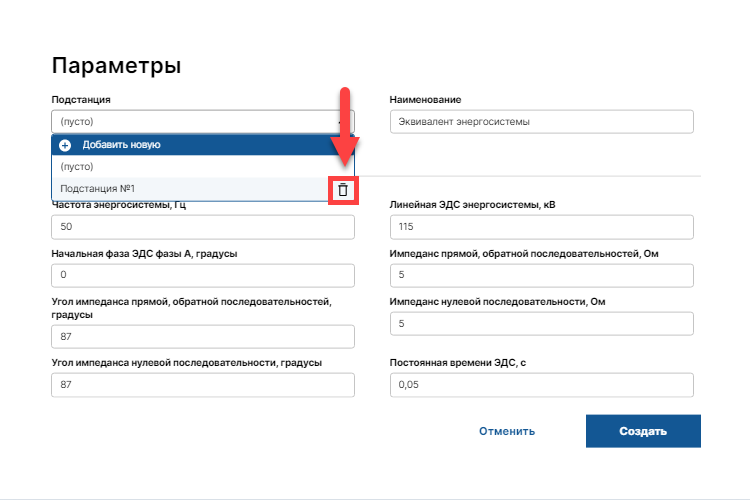Focus the Наименование text field

pos(541,122)
